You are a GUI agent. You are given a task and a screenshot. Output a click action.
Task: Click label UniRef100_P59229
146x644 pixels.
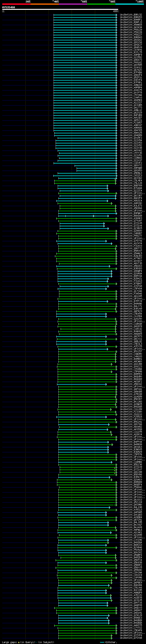[131, 30]
